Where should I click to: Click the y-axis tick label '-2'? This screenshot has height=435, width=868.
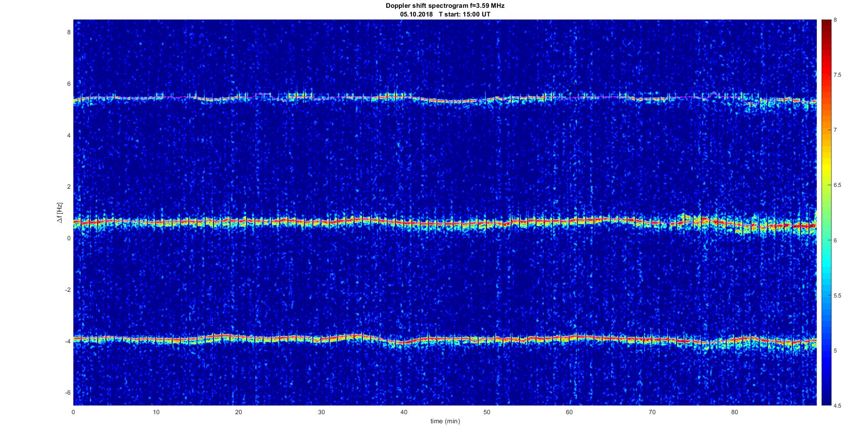point(67,290)
